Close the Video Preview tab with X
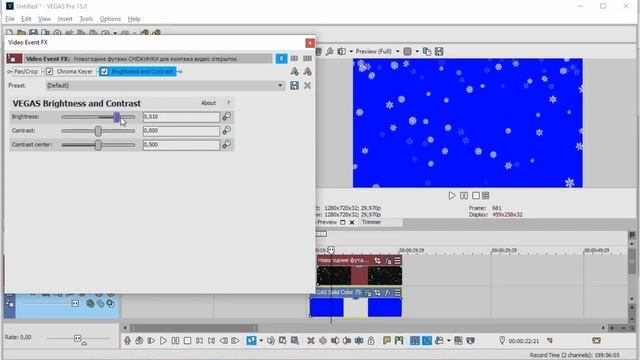The height and width of the screenshot is (360, 640). [352, 222]
